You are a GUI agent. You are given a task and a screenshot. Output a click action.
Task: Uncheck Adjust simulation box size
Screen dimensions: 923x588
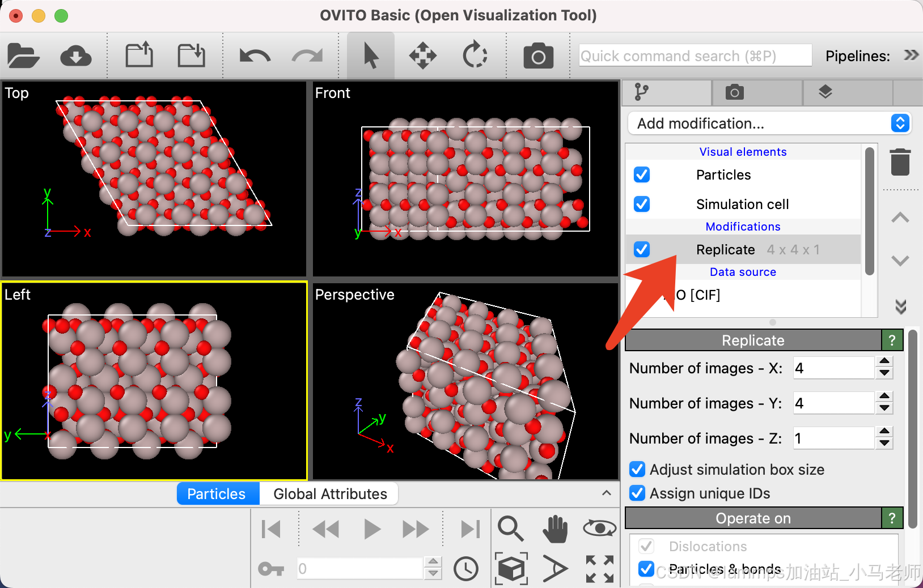(x=637, y=469)
